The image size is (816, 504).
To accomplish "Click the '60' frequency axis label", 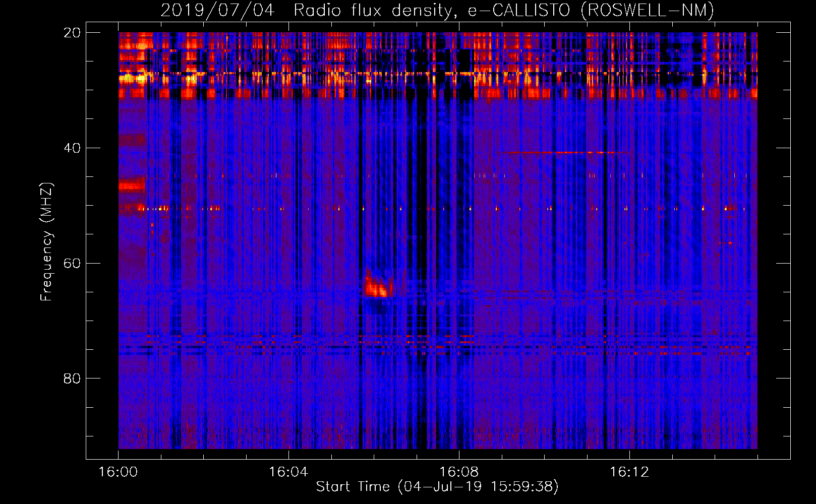I will point(72,263).
